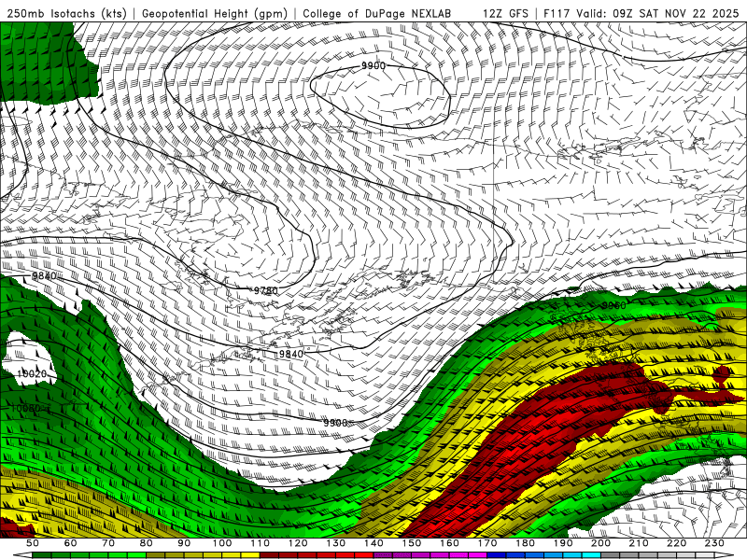Select the "12Z GFS" model run label

click(x=505, y=13)
